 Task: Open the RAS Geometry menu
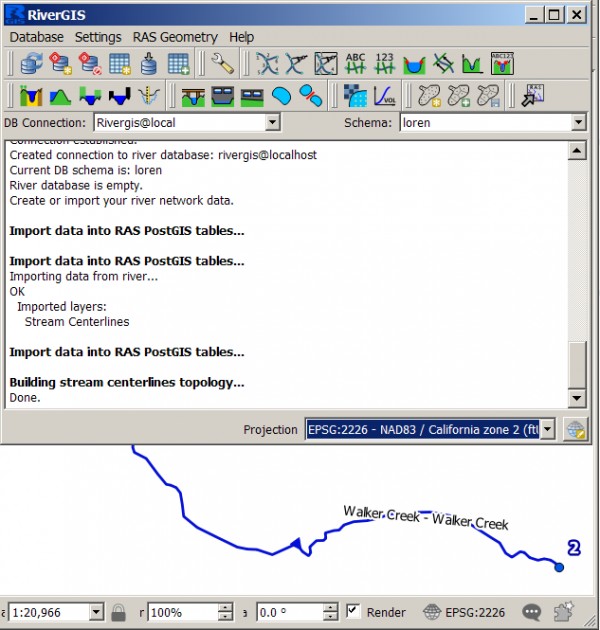tap(175, 37)
